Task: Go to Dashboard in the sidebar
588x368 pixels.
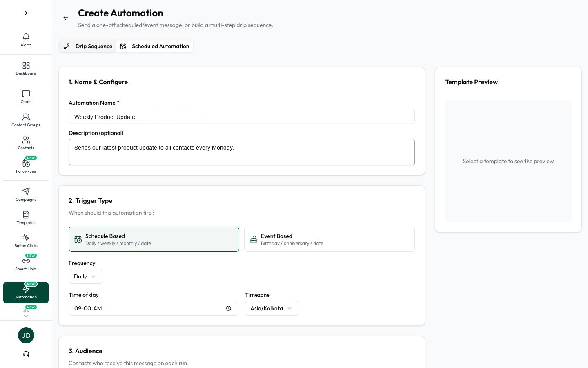Action: pyautogui.click(x=26, y=69)
